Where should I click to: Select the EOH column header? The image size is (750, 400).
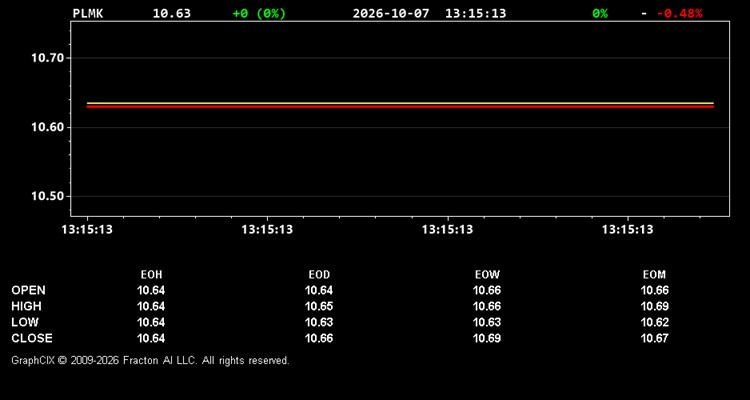tap(151, 275)
